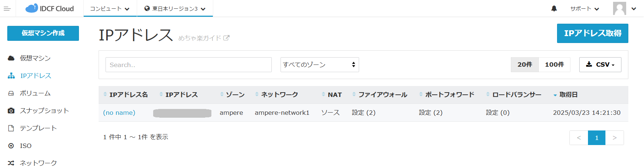Expand the CSV download dropdown
Screen dimensions: 644x168
[x=600, y=65]
